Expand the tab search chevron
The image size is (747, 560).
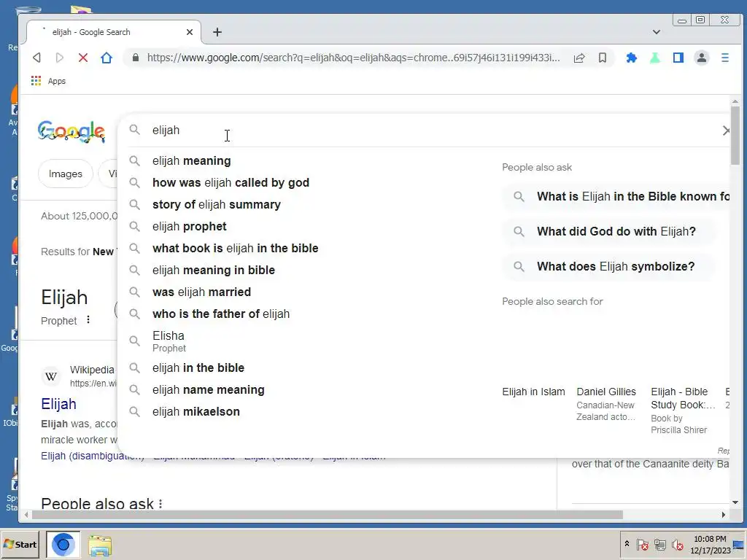[657, 32]
